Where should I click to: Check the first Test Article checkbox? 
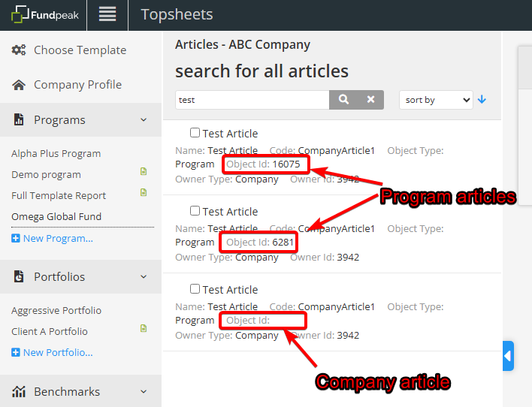point(195,133)
